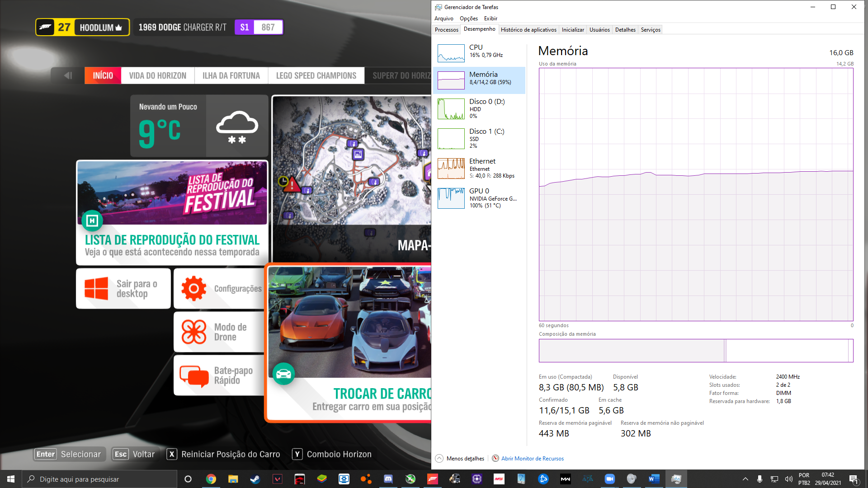Click the volume speaker tray icon
This screenshot has width=868, height=488.
788,479
